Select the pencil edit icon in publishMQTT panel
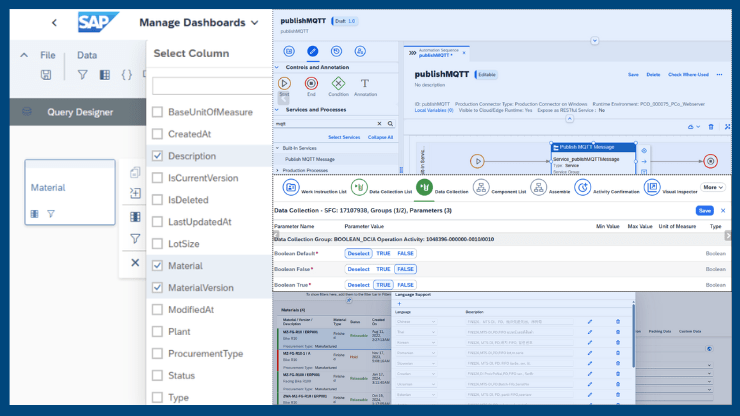This screenshot has height=416, width=740. 312,51
